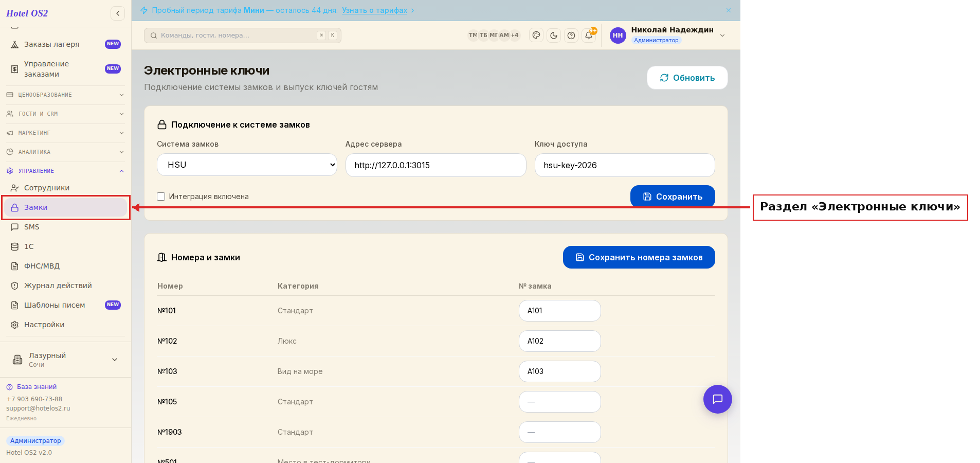This screenshot has height=463, width=980.
Task: Focus the Адрес сервера input field
Action: pos(436,165)
